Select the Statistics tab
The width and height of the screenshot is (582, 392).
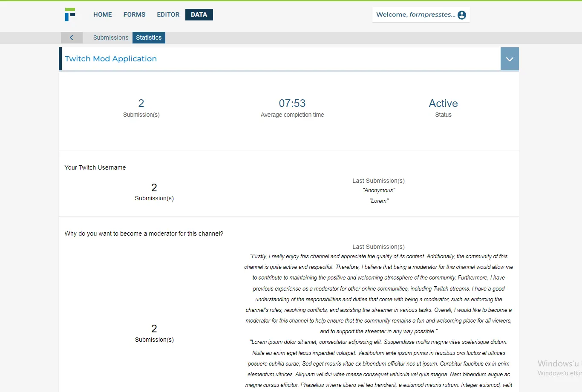(x=149, y=37)
